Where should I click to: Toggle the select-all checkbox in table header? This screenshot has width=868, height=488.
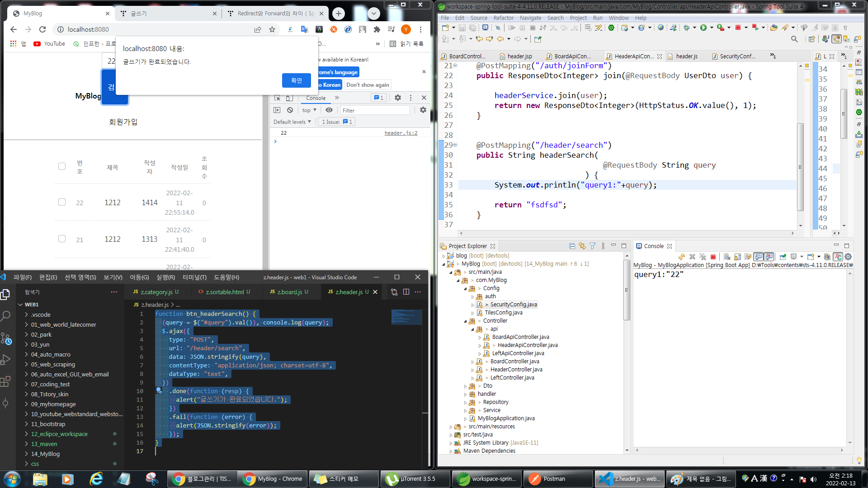62,166
